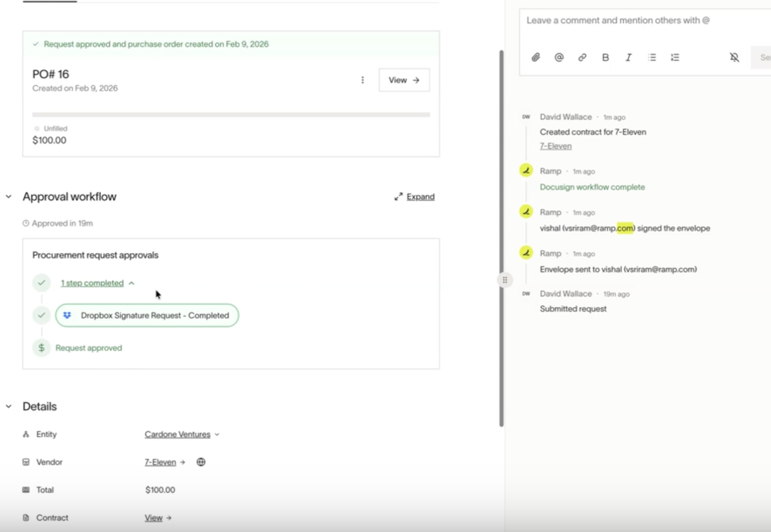Click the 'Docusign workflow complete' text
Screen dimensions: 771x532
click(592, 187)
